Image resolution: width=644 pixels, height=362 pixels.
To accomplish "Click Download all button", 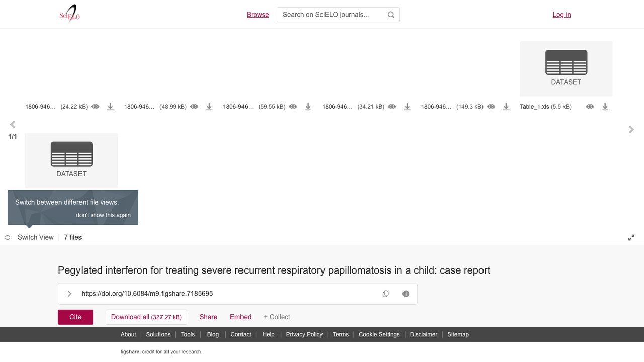I will [x=146, y=317].
